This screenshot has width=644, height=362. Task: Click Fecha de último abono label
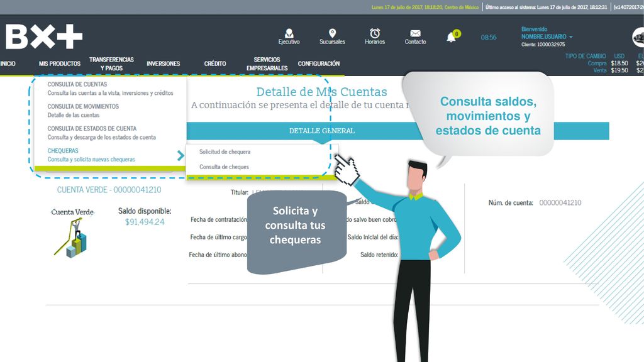(218, 255)
